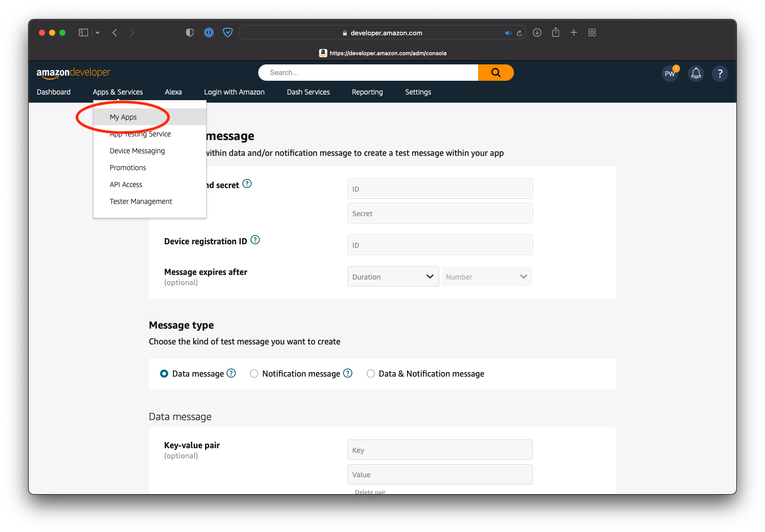Screen dimensions: 765x532
Task: Select the adm/console favorites tab
Action: click(x=382, y=53)
